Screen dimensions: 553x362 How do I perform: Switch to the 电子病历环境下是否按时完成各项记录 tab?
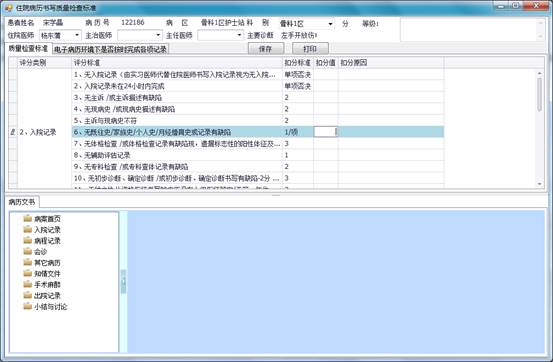point(110,49)
